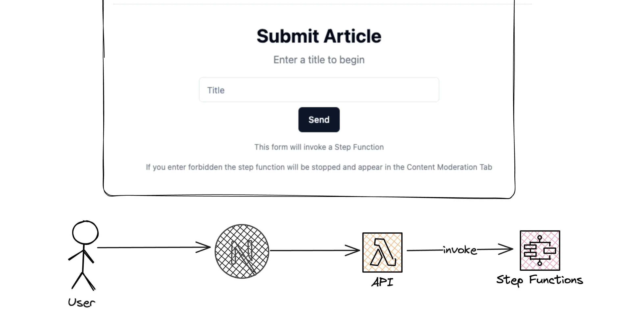Click the 'Submit Article' heading

[319, 36]
